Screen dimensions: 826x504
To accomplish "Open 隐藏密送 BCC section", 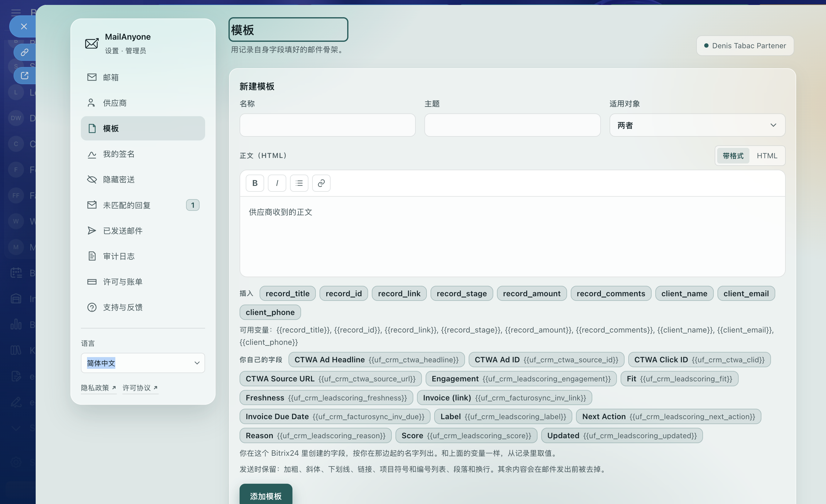I will coord(143,179).
